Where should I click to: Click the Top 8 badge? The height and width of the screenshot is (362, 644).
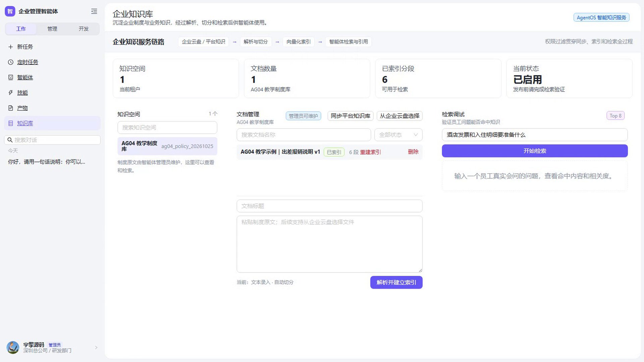point(615,116)
